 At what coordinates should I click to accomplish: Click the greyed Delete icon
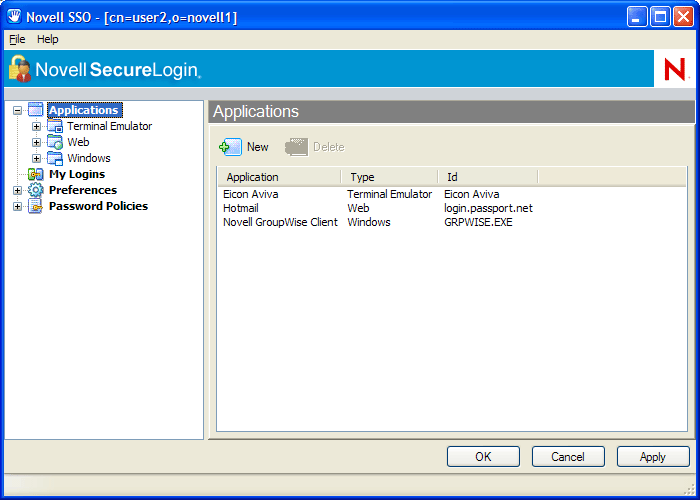296,147
